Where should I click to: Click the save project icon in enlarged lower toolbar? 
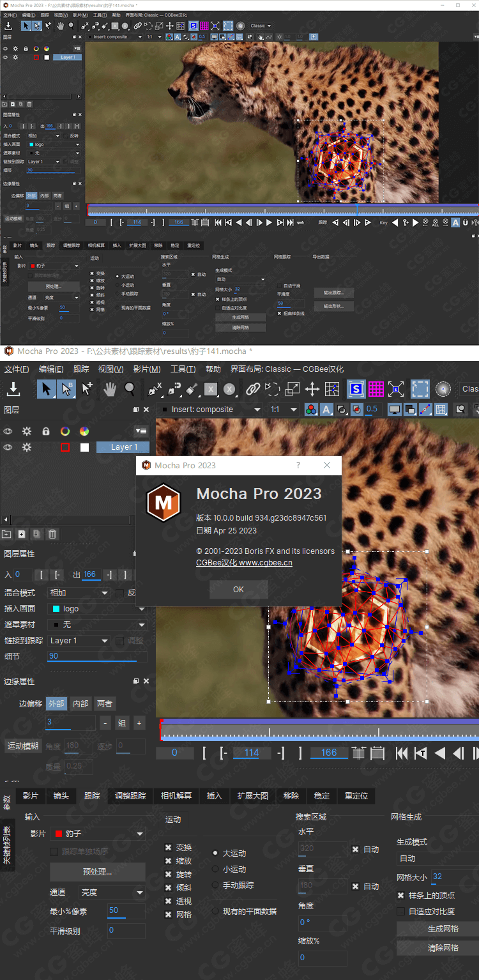coord(13,388)
